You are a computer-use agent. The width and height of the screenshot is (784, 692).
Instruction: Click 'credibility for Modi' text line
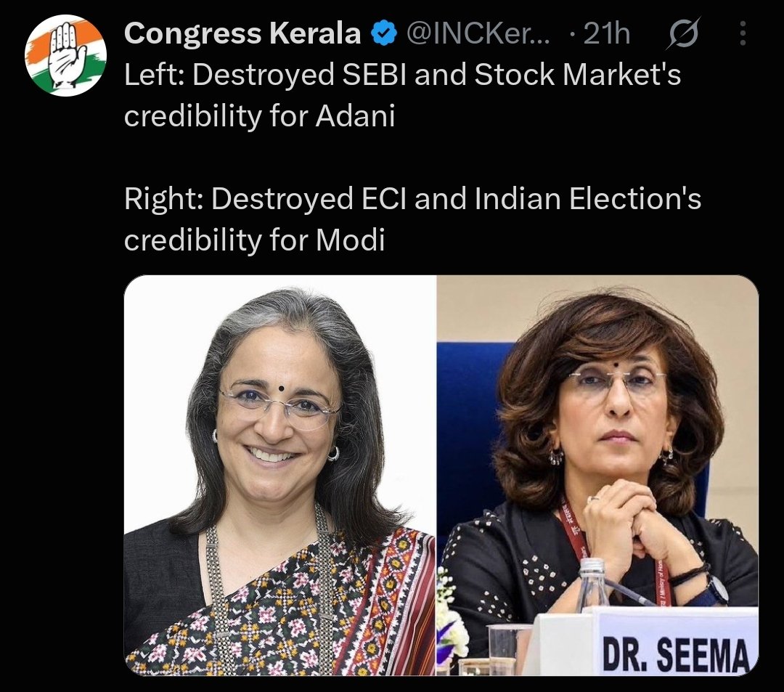point(255,240)
